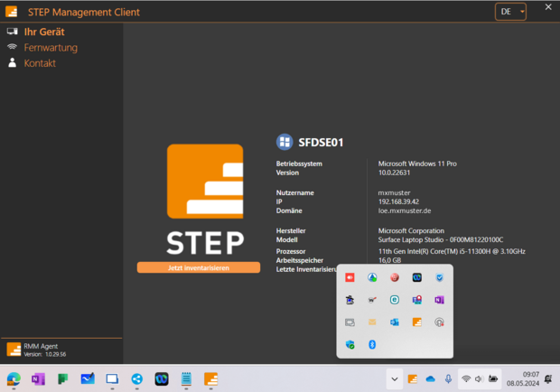
Task: Click the signal icon beside Fernwartung
Action: [12, 47]
